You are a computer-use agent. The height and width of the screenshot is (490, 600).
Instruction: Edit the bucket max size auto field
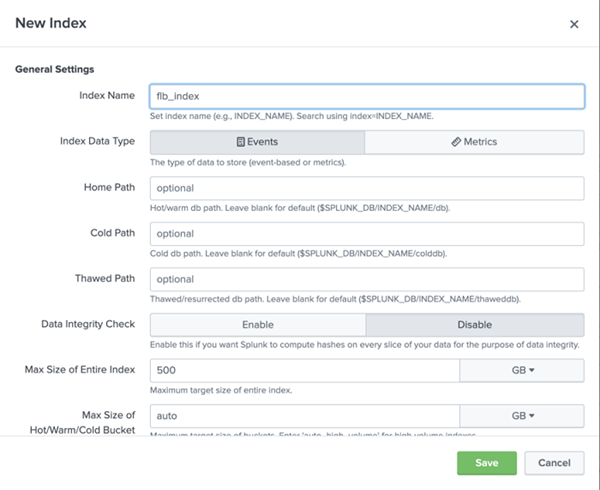click(305, 416)
